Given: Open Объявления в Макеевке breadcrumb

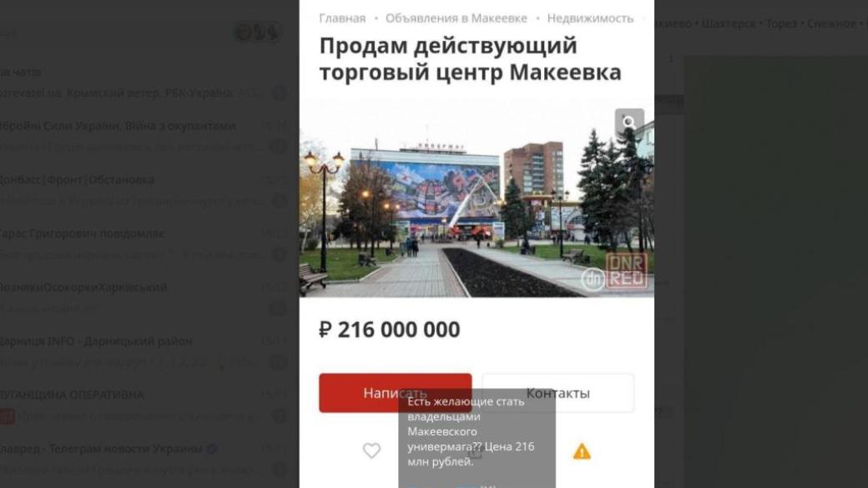Looking at the screenshot, I should coord(457,18).
